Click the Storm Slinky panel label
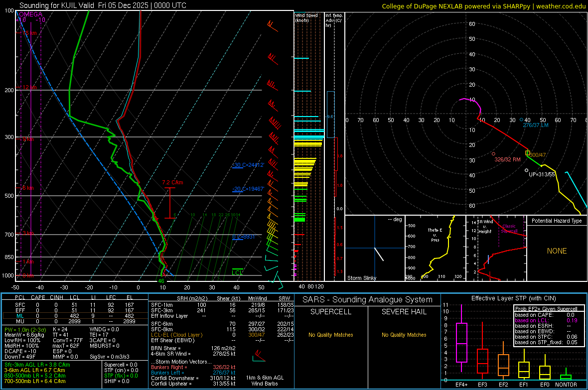 pyautogui.click(x=361, y=278)
